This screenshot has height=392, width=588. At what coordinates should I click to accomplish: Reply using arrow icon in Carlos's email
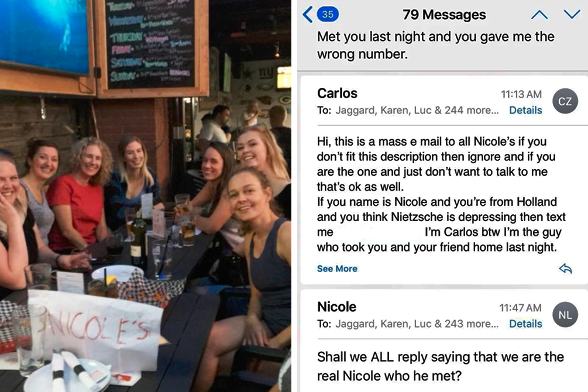coord(565,269)
